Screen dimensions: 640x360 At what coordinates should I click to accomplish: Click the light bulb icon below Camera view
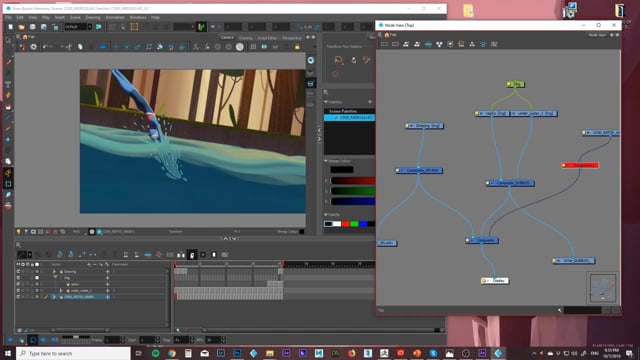[18, 231]
